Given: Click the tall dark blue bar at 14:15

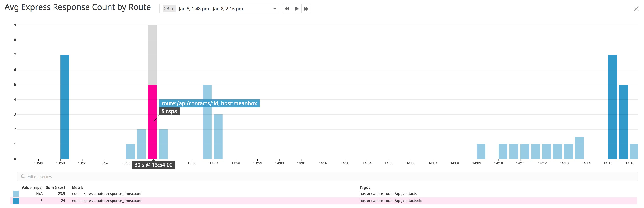Looking at the screenshot, I should [612, 107].
